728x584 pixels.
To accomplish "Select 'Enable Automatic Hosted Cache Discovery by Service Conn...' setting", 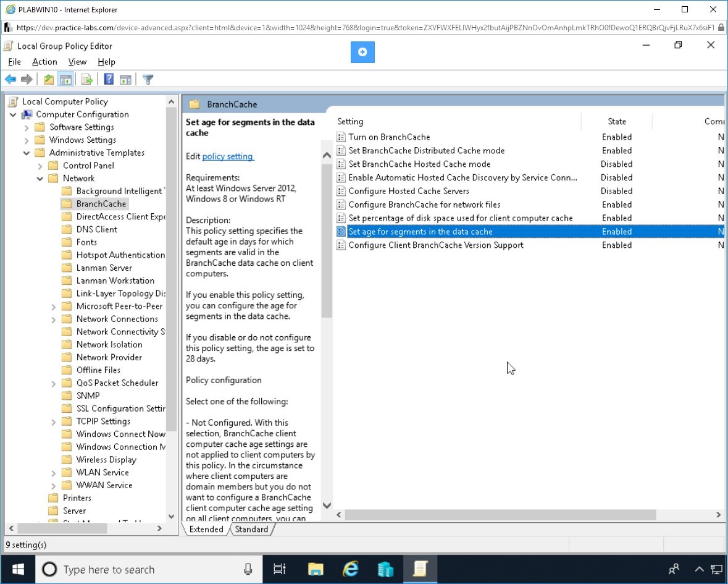I will (x=463, y=177).
